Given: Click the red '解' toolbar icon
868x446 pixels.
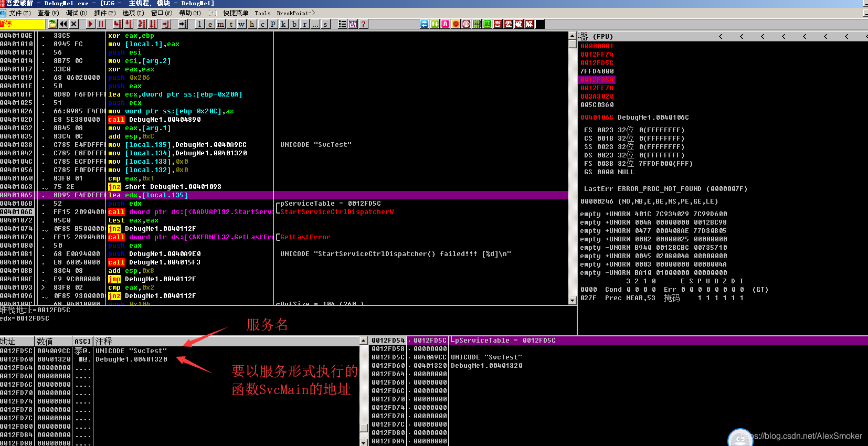Looking at the screenshot, I should 530,24.
